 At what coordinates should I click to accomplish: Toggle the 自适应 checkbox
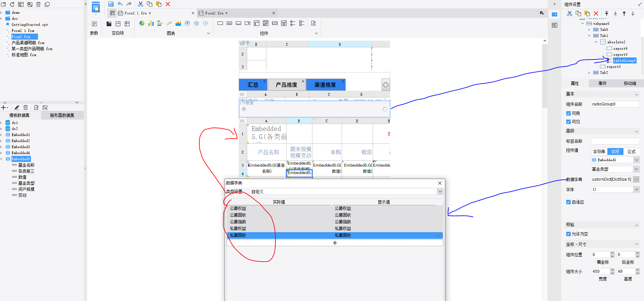pyautogui.click(x=568, y=202)
